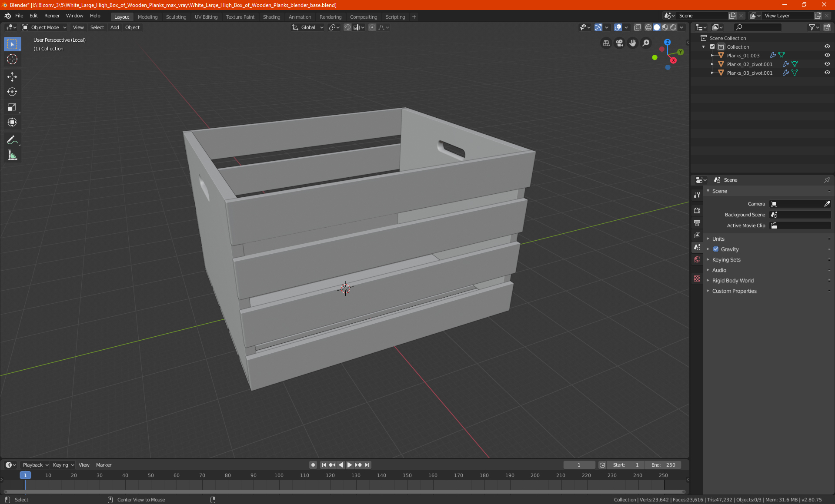This screenshot has width=835, height=504.
Task: Open Output properties printer icon
Action: [x=697, y=223]
